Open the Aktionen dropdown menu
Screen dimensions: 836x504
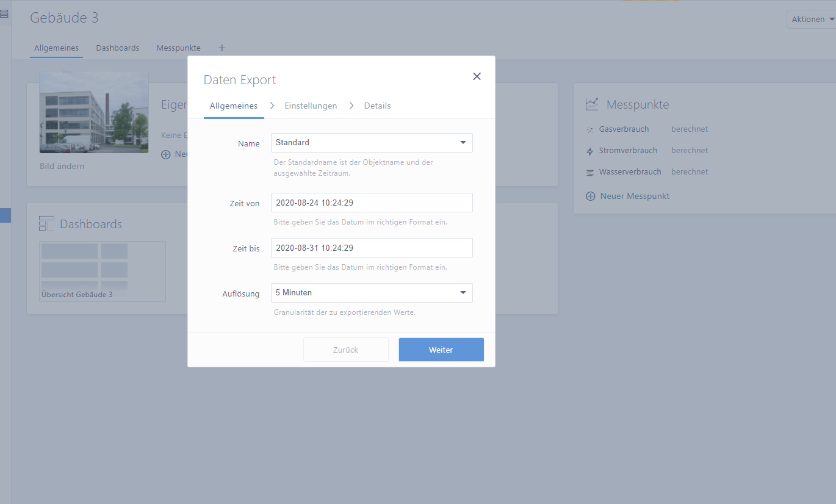pos(812,20)
